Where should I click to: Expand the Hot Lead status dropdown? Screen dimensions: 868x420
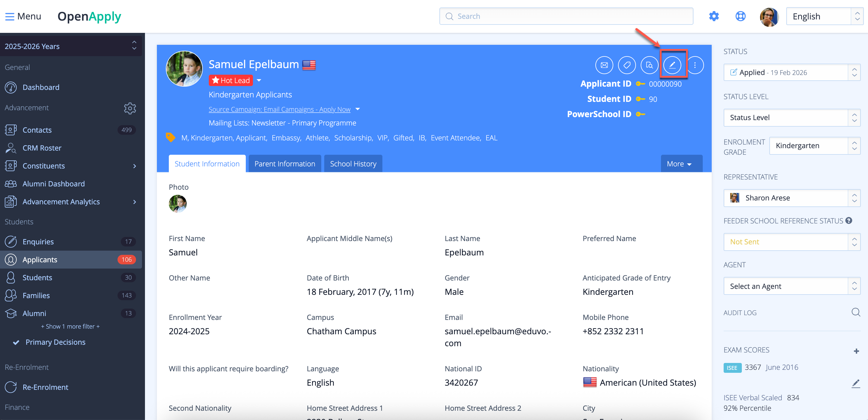click(259, 80)
